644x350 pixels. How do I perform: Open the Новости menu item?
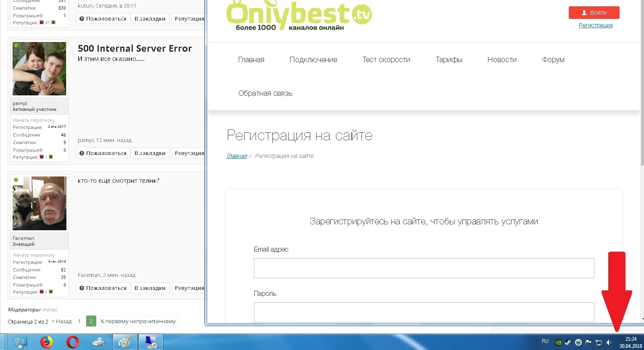(502, 60)
